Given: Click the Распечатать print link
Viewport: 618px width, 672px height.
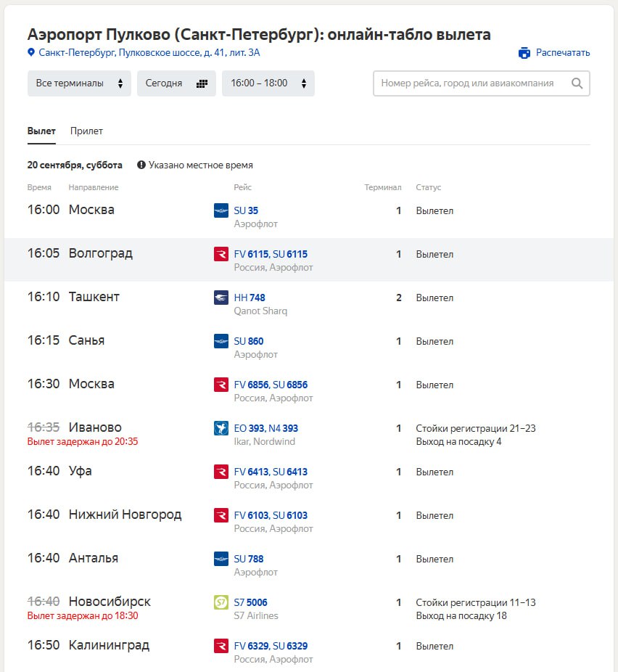Looking at the screenshot, I should coord(563,53).
